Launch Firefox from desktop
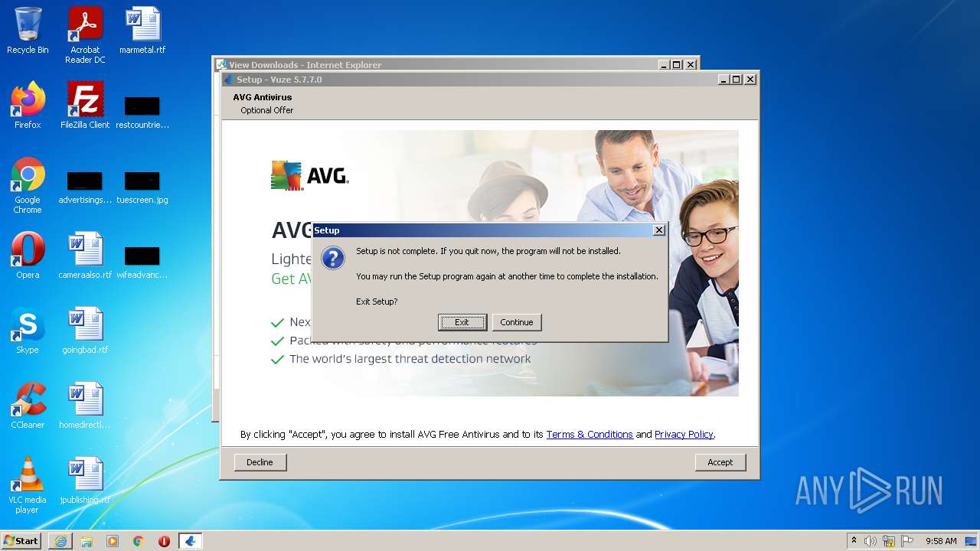Viewport: 980px width, 551px height. tap(28, 106)
